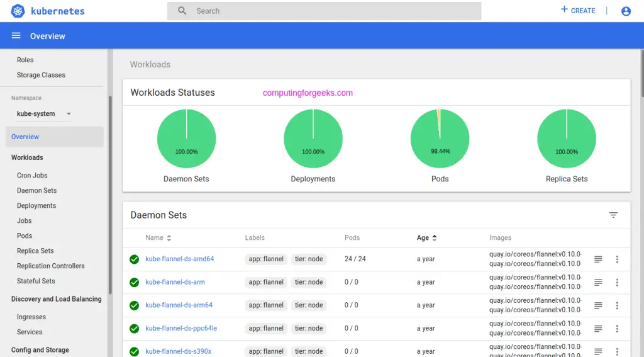Image resolution: width=644 pixels, height=357 pixels.
Task: Open Deployments in the sidebar
Action: coord(36,206)
